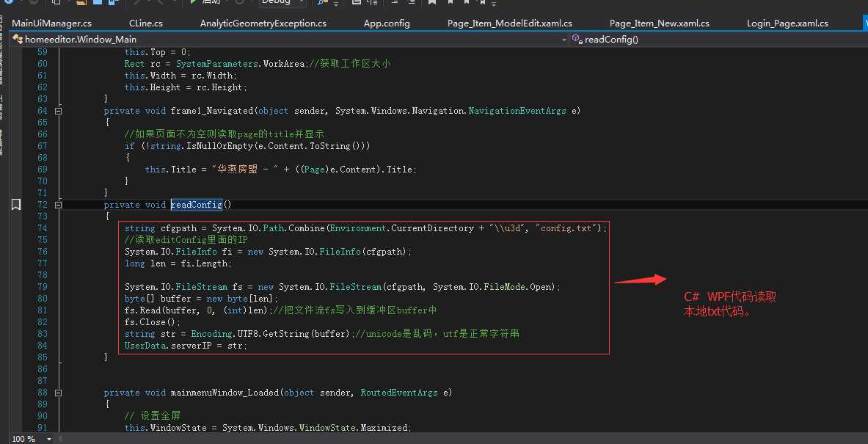Click the fs.Read(buffer, 0, (int)len) call
Viewport: 868px width, 444px height.
coord(199,310)
